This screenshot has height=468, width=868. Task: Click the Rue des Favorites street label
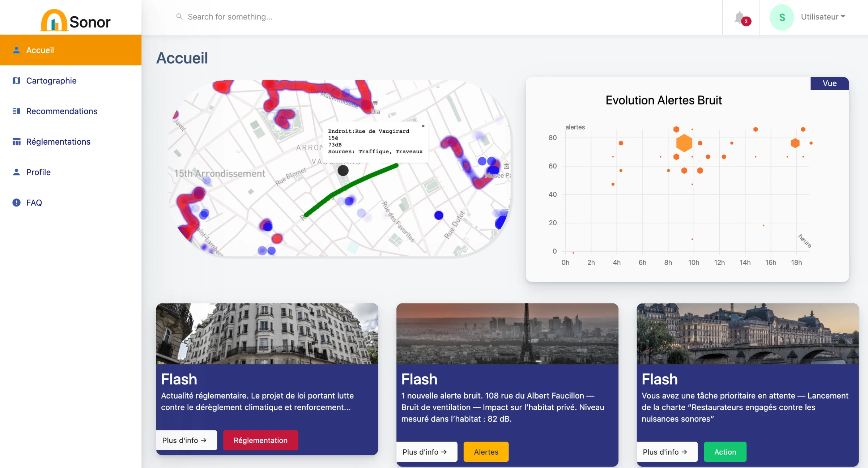(398, 221)
